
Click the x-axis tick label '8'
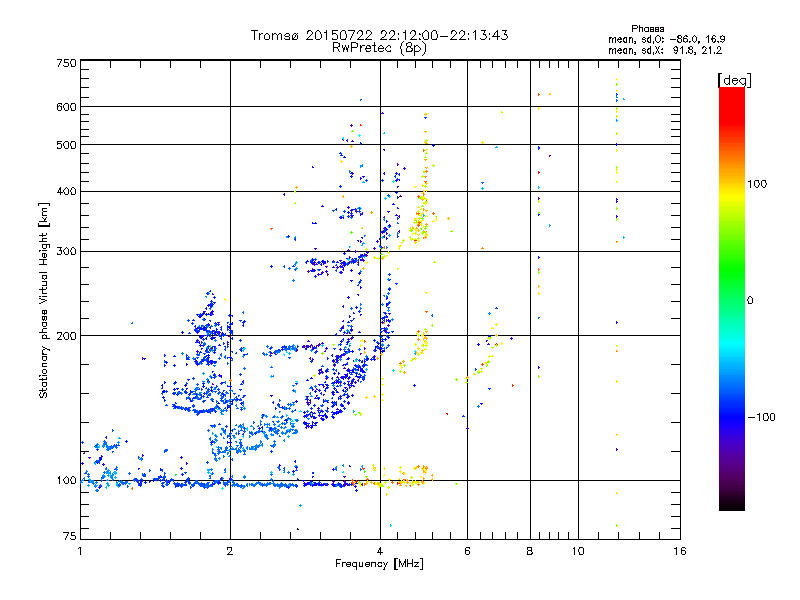tap(530, 551)
